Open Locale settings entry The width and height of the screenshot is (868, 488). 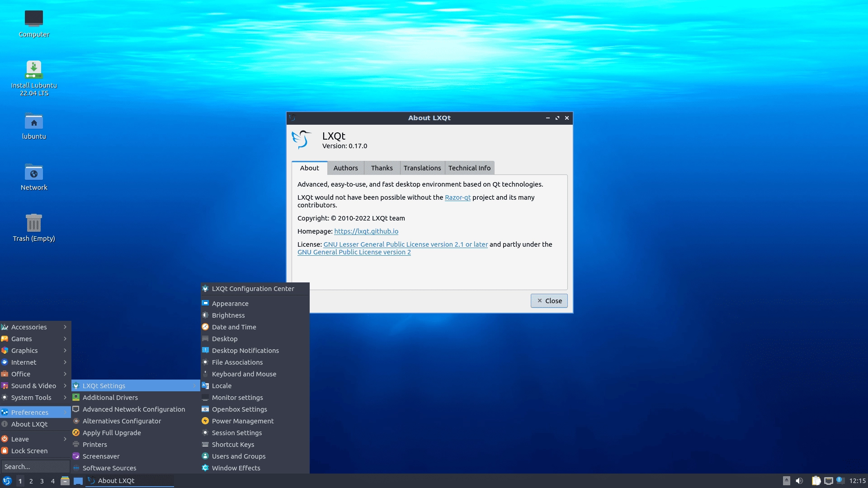pos(255,385)
